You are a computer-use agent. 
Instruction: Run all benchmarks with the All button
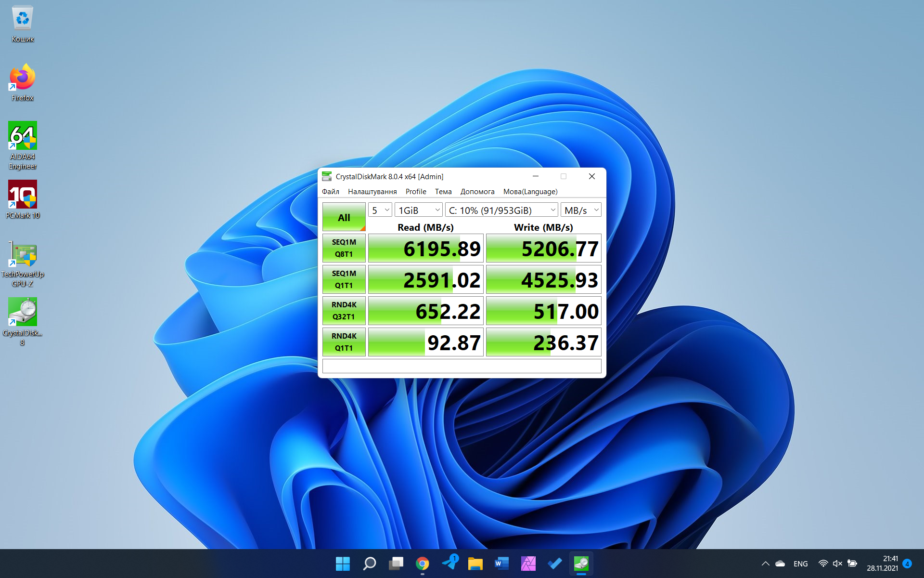coord(344,217)
